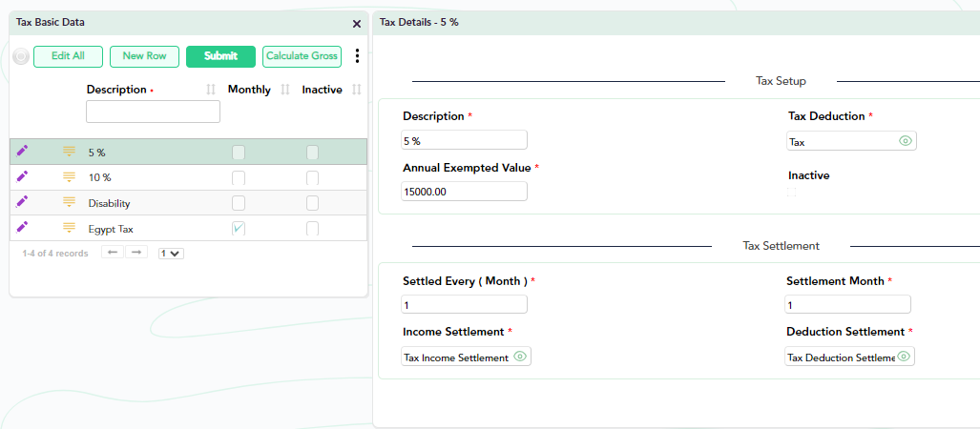Uncheck Monthly checkbox for Egypt Tax row
This screenshot has width=980, height=429.
click(239, 229)
